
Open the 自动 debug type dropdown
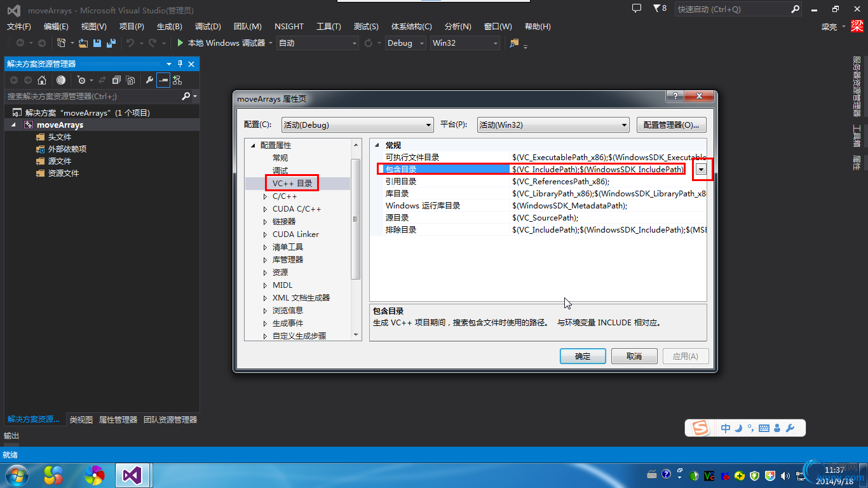(318, 43)
